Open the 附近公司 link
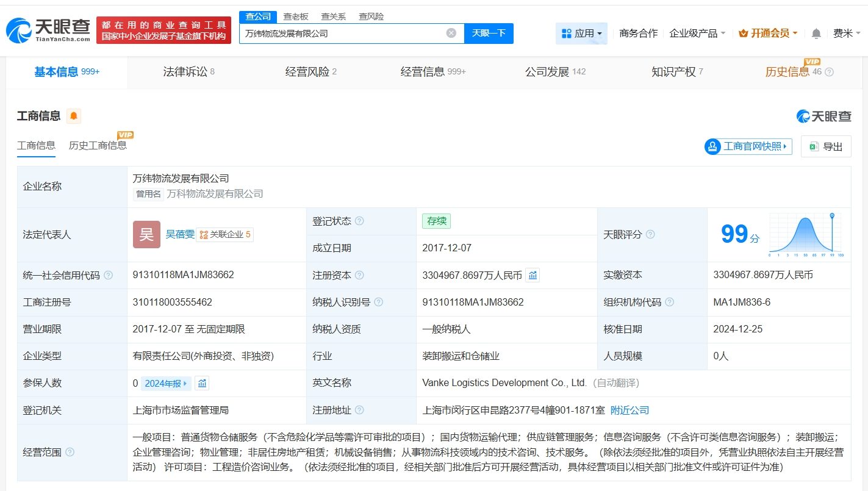 coord(631,410)
